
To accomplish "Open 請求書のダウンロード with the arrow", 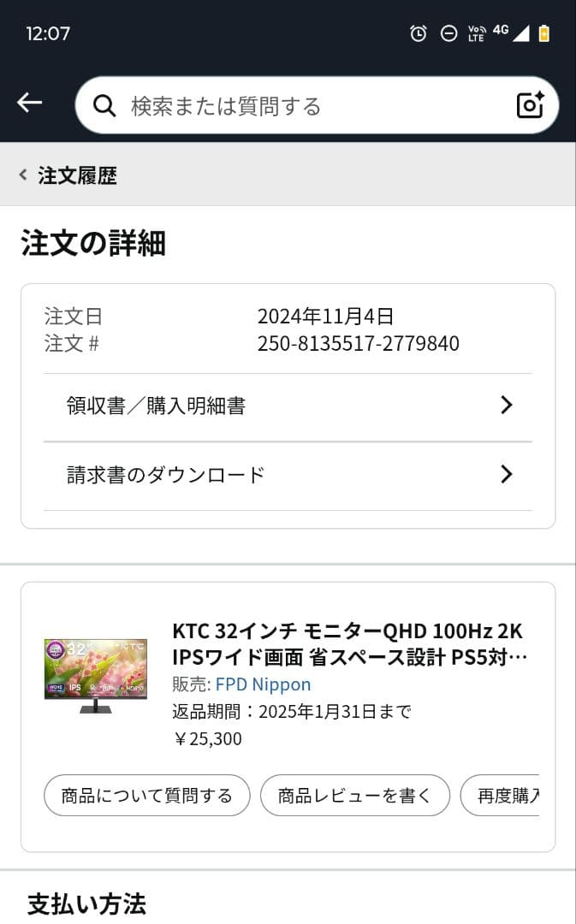I will (507, 474).
